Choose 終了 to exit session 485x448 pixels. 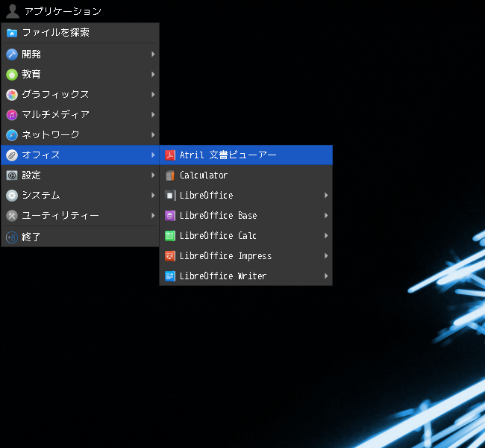pyautogui.click(x=80, y=237)
